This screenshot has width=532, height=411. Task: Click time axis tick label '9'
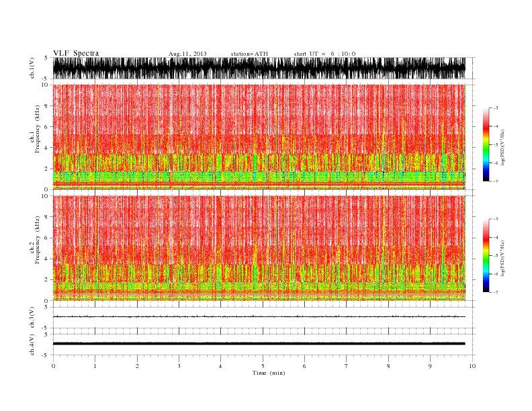click(x=430, y=366)
